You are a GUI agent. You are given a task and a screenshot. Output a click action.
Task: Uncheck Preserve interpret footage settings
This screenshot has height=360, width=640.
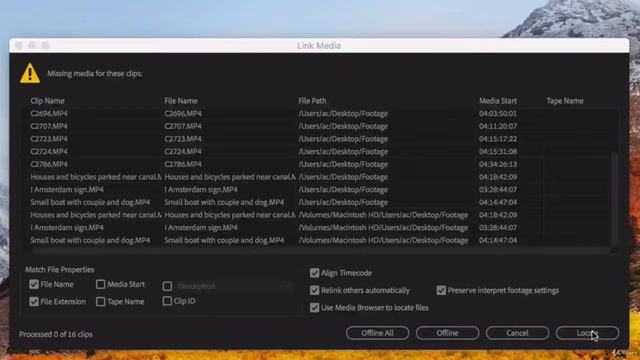[x=441, y=290]
